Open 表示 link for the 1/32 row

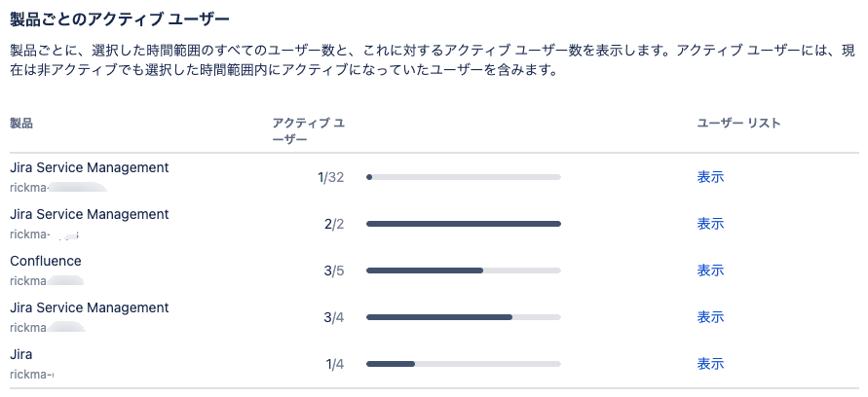710,177
